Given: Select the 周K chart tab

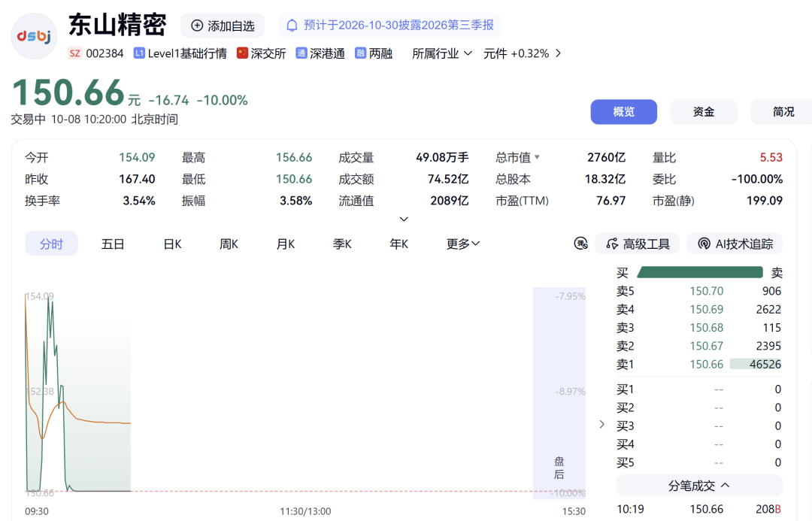Looking at the screenshot, I should tap(229, 244).
